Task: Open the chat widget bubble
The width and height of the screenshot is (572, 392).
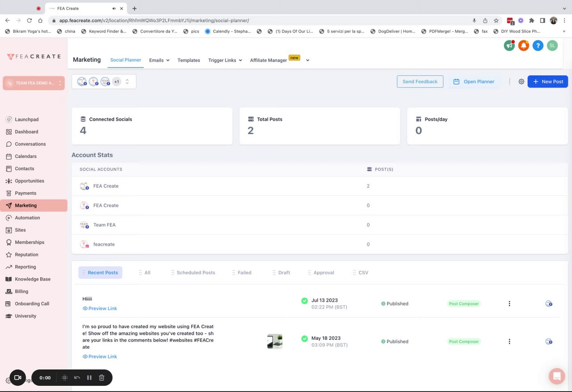Action: pos(557,376)
